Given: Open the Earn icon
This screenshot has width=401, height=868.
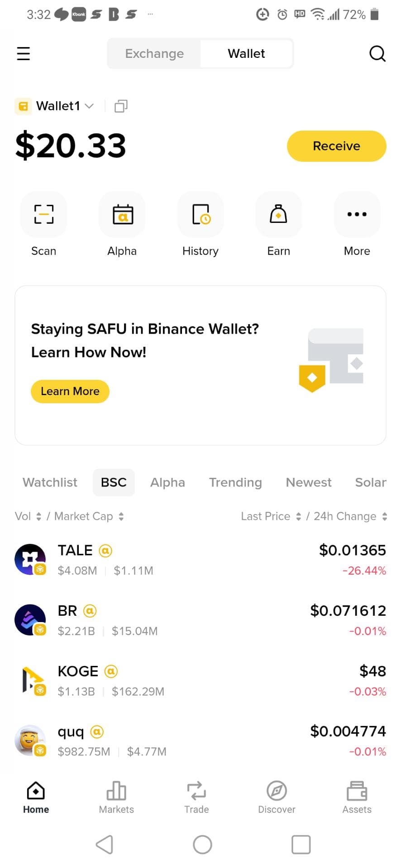Looking at the screenshot, I should tap(279, 214).
